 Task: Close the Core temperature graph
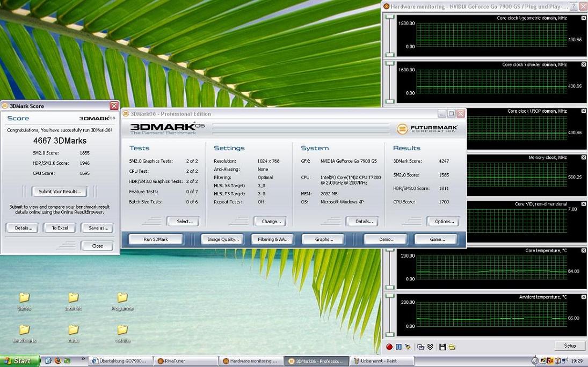[584, 251]
